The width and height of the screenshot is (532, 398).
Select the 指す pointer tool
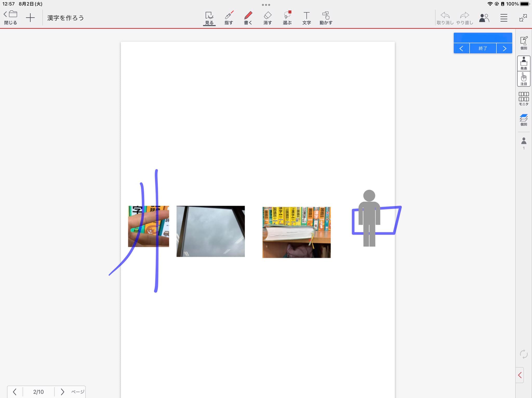[x=229, y=18]
